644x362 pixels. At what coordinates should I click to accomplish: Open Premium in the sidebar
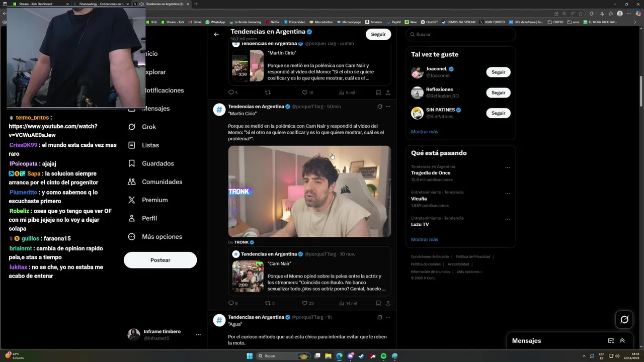(x=148, y=200)
